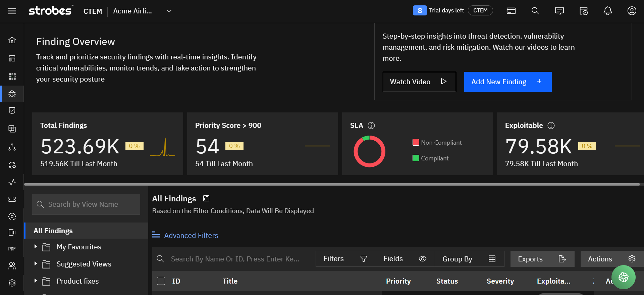This screenshot has height=295, width=644.
Task: Open the hamburger navigation menu
Action: 12,11
